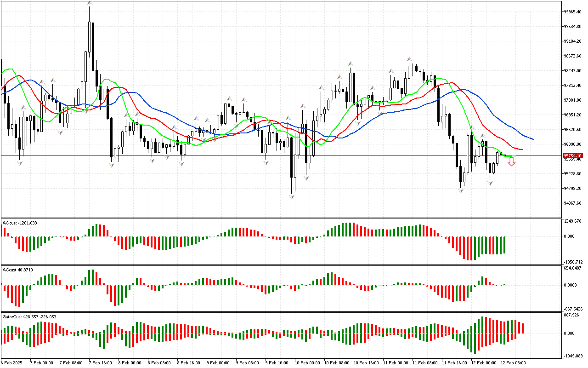Click the AOcust -1201.033 indicator label
Viewport: 588px width, 368px height.
click(x=20, y=223)
